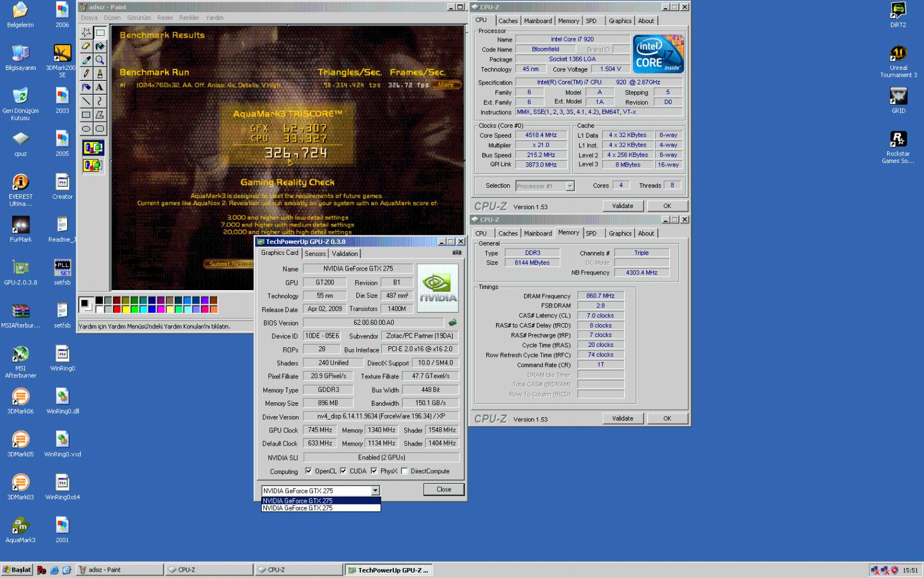This screenshot has height=578, width=924.
Task: Pick the red color swatch in Paint palette
Action: 117,309
